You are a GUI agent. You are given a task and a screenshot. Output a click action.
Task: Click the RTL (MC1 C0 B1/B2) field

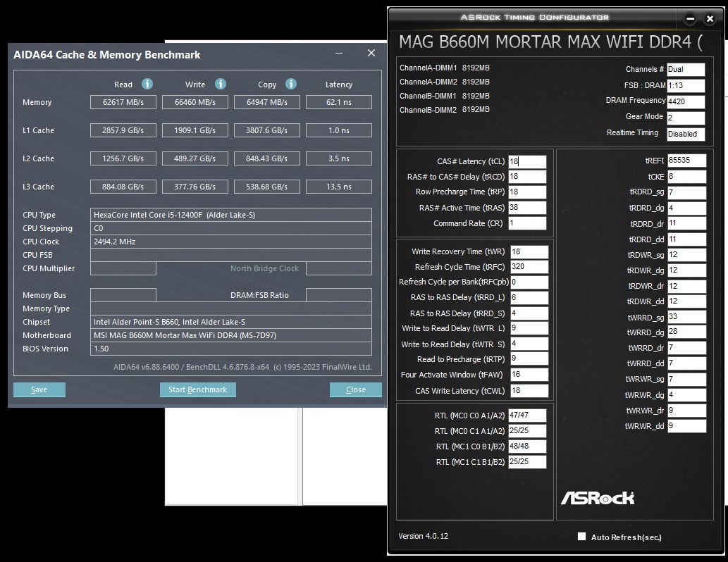pos(527,447)
